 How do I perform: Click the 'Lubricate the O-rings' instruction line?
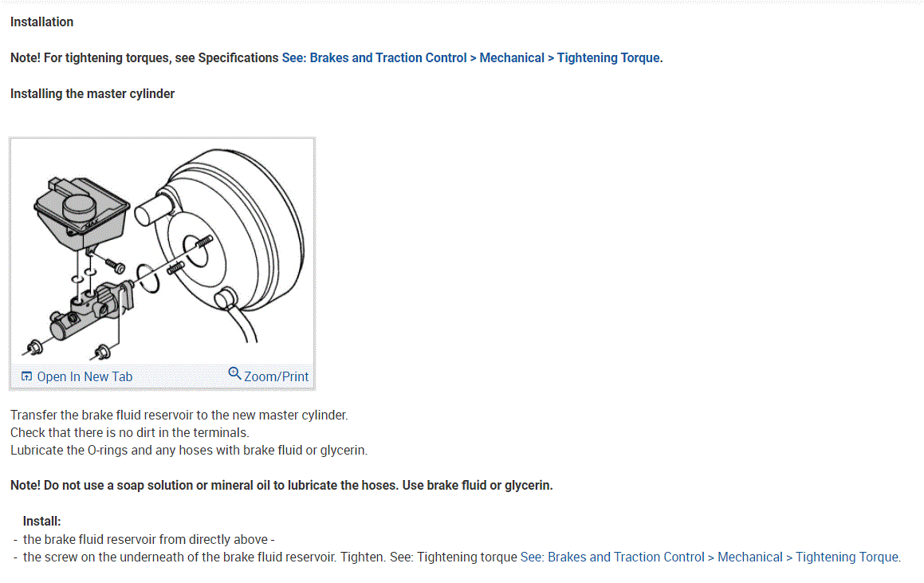pos(189,450)
